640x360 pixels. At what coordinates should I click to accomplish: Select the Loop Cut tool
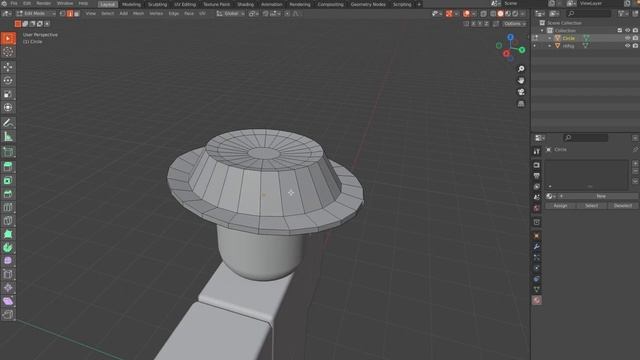pyautogui.click(x=8, y=207)
